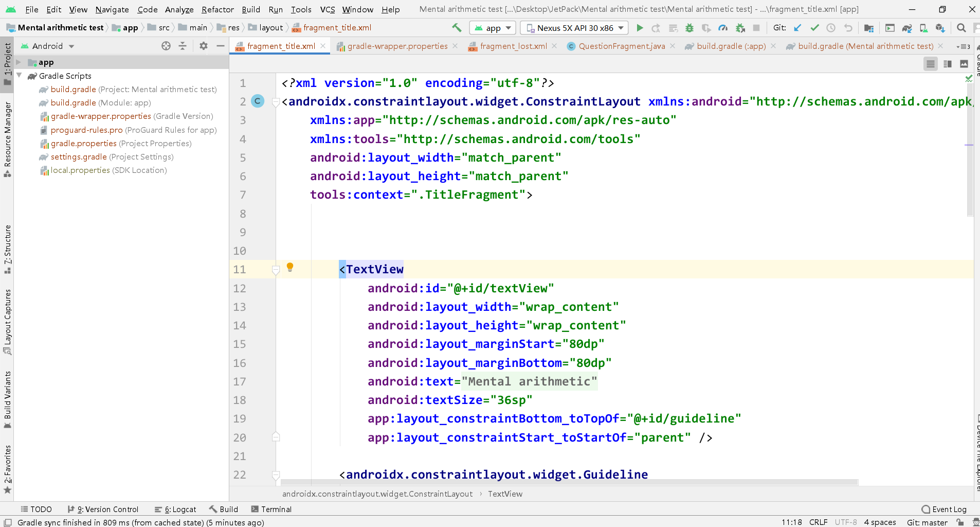Open the Logcat tool window
Screen dimensions: 980x527
click(x=175, y=509)
